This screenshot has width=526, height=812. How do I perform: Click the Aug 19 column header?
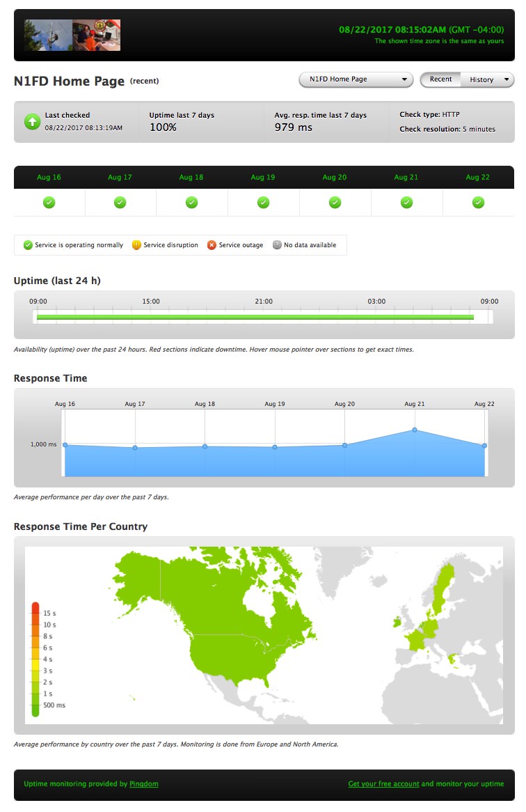pyautogui.click(x=263, y=177)
